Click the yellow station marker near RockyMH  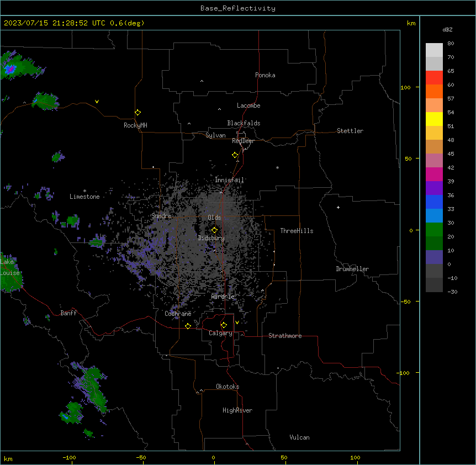pos(137,113)
